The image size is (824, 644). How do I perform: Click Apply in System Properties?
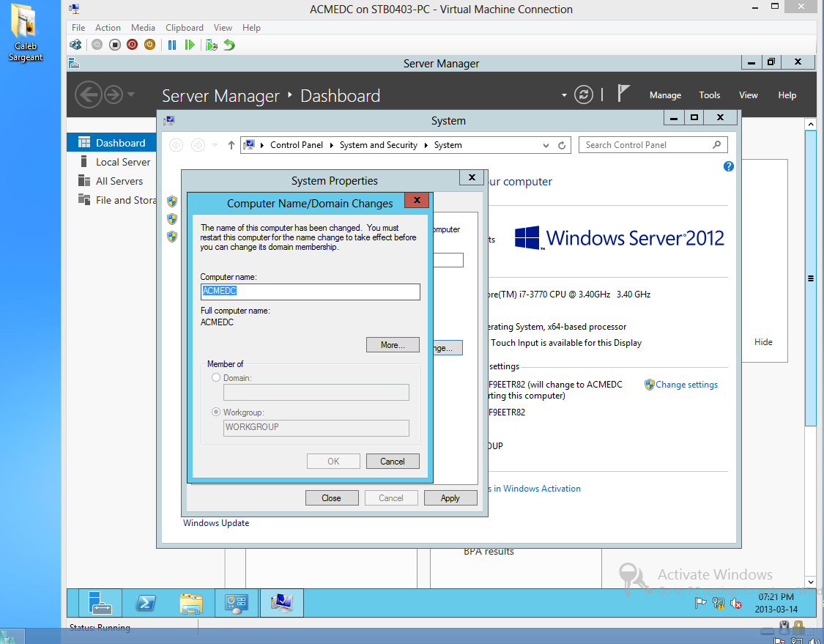point(450,498)
